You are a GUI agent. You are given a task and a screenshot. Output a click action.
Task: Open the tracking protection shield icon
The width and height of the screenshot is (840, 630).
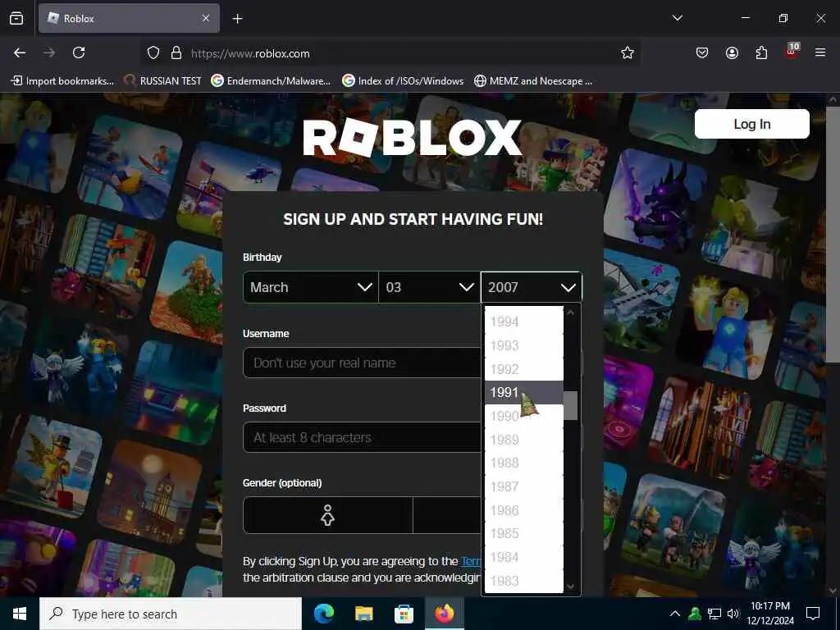[153, 53]
